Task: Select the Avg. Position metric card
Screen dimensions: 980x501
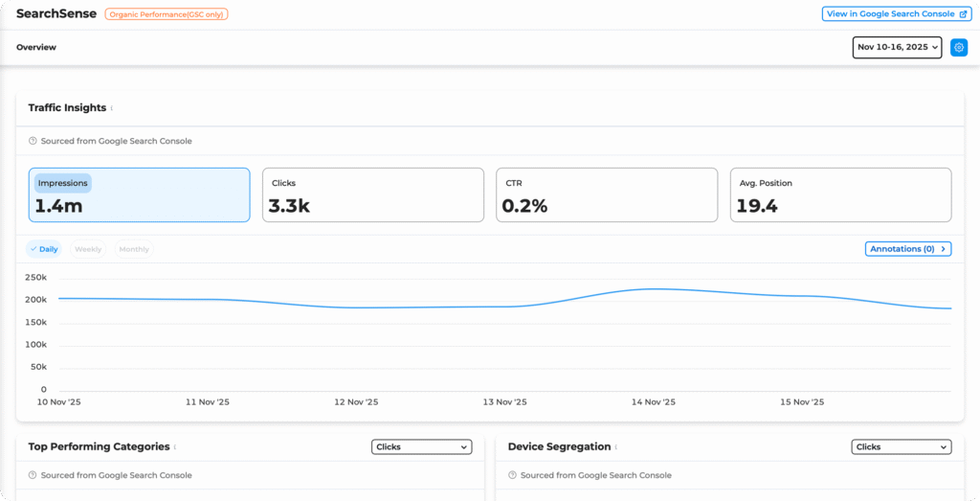Action: [840, 195]
